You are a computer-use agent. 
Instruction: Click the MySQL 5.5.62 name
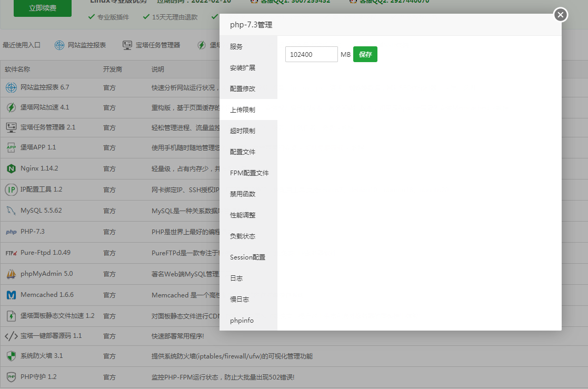point(41,211)
